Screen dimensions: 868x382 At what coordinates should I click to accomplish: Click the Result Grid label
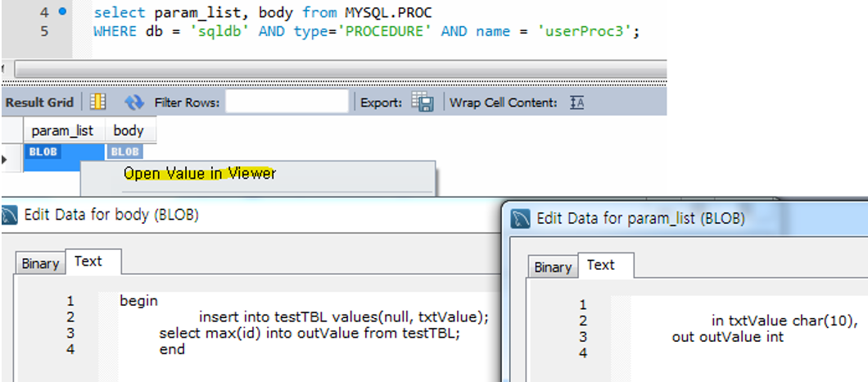tap(39, 102)
